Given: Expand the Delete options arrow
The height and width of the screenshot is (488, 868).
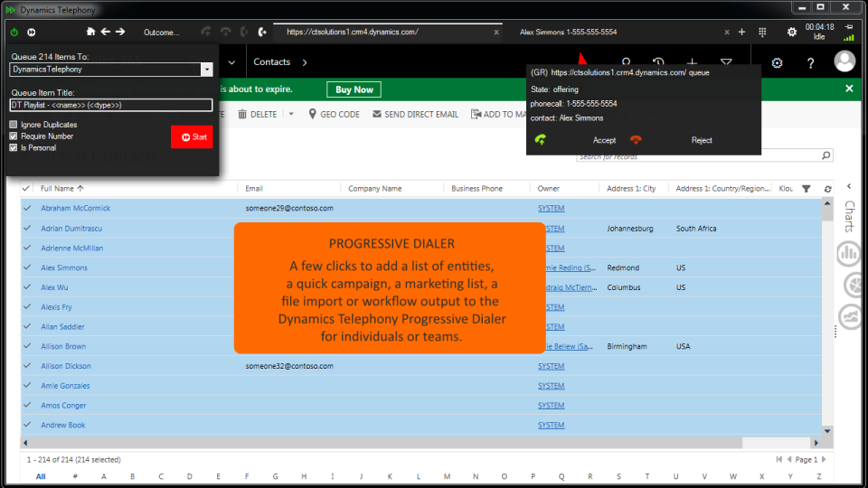Looking at the screenshot, I should pos(291,114).
